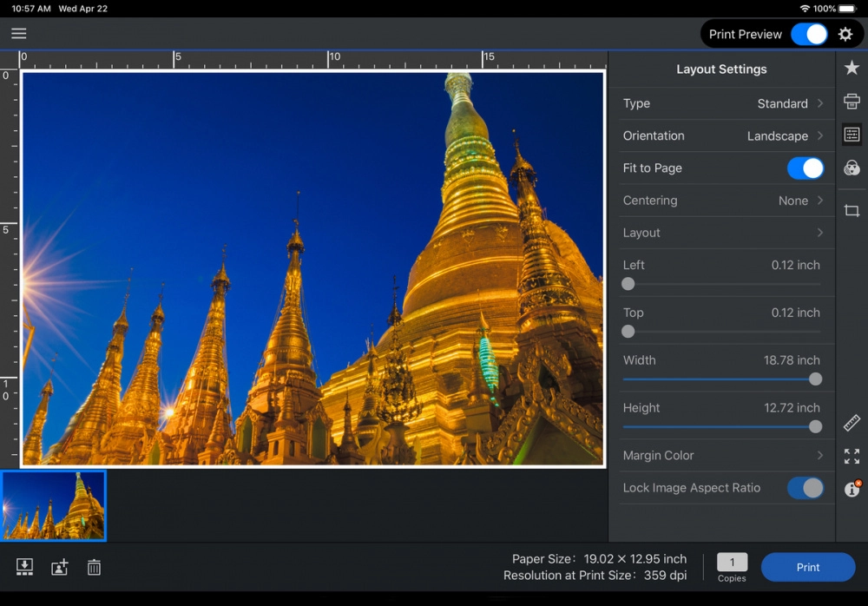Disable the Fit to Page toggle

click(x=805, y=168)
